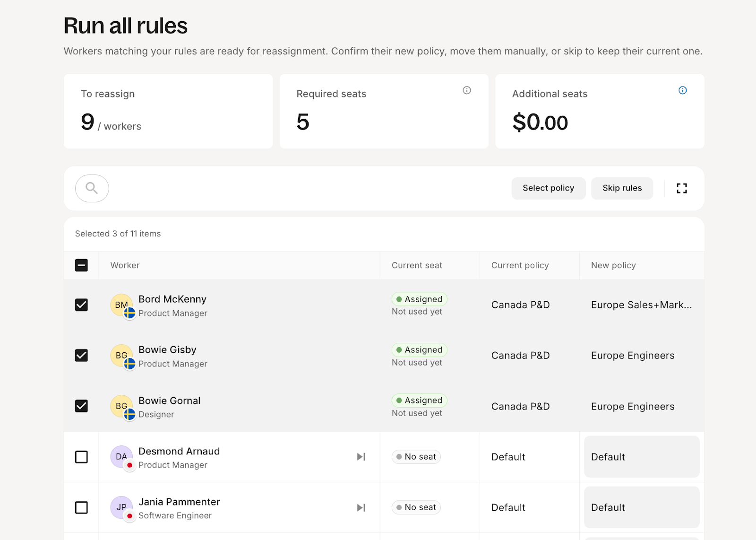Click Bowie Gornal's Assigned seat badge
Image resolution: width=756 pixels, height=540 pixels.
(419, 401)
